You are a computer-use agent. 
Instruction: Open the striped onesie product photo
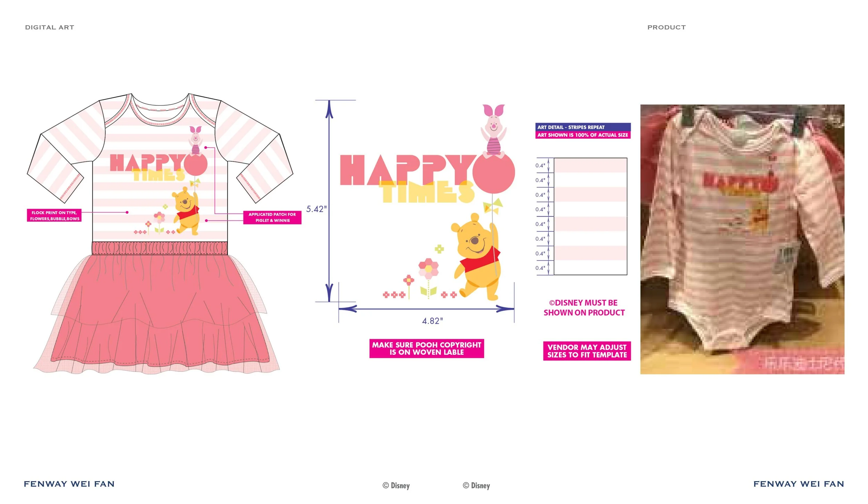742,239
